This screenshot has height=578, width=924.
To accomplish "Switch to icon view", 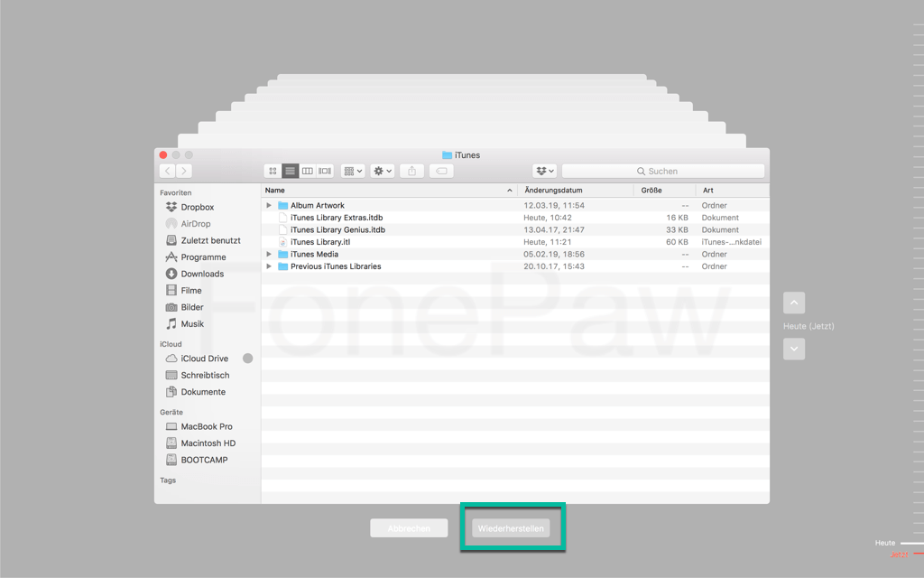I will pos(273,171).
